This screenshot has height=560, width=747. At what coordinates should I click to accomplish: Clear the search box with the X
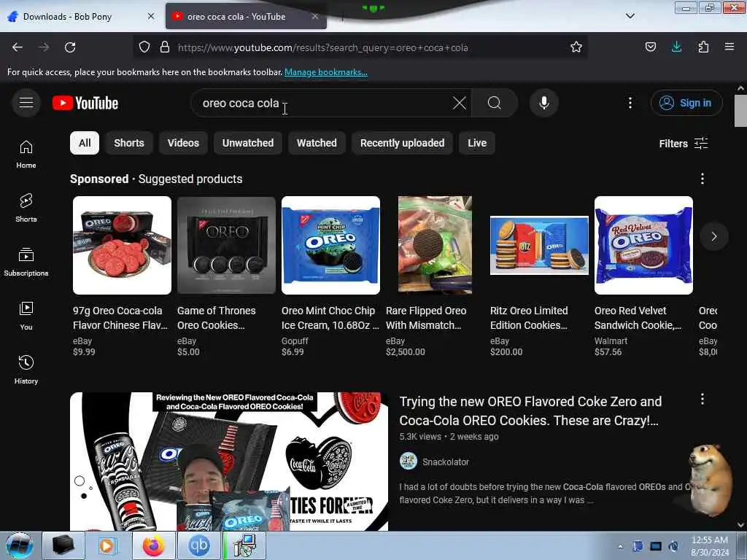click(x=460, y=103)
